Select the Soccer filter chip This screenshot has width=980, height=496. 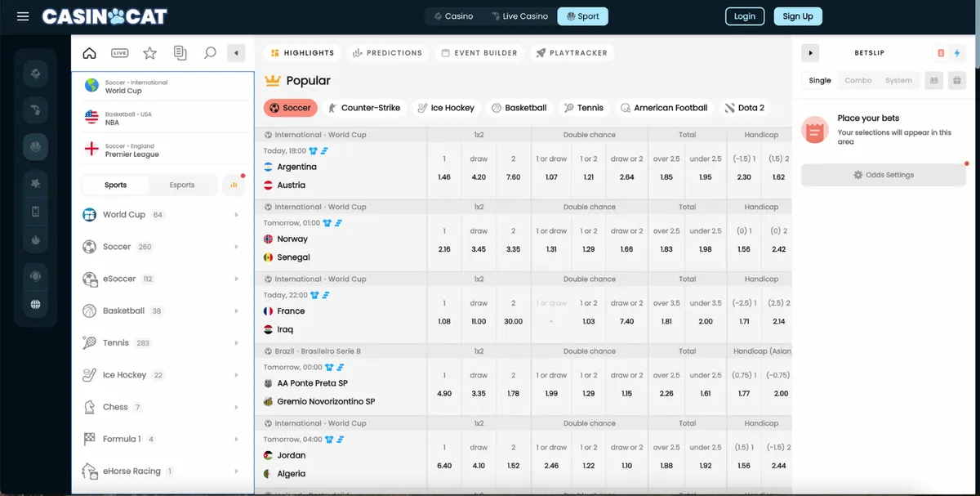[x=290, y=108]
